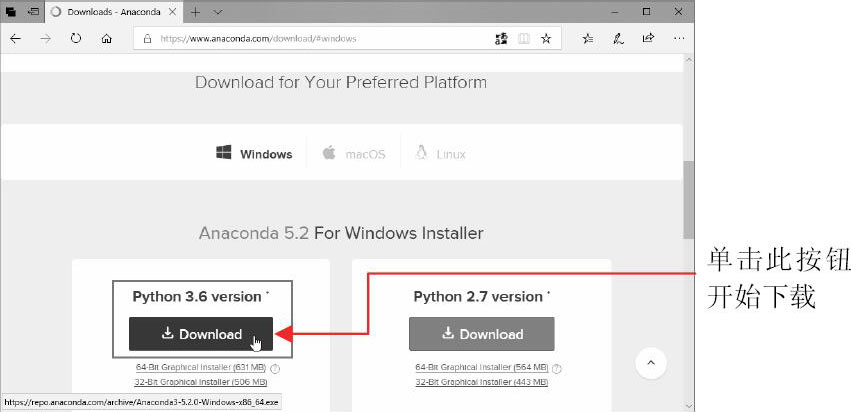The image size is (851, 412).
Task: Click help icon beside 631 MB installer
Action: (275, 369)
